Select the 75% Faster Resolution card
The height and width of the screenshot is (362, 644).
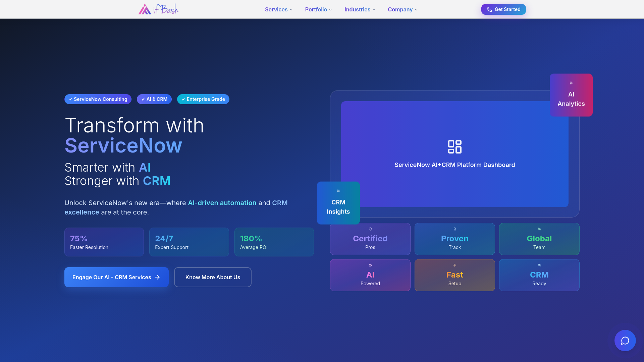click(104, 242)
